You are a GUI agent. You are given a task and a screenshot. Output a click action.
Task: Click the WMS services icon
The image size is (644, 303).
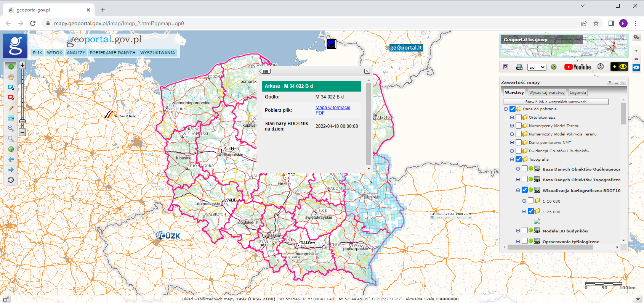(x=519, y=67)
